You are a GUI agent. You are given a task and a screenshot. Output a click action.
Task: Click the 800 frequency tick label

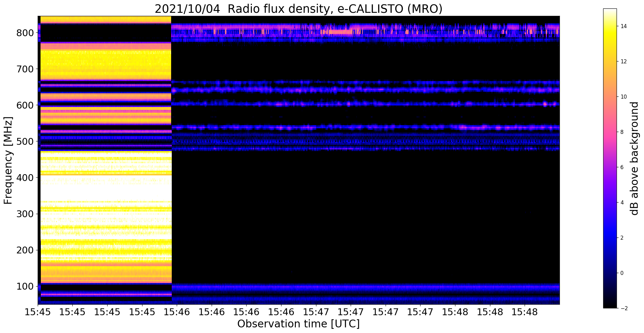pos(25,33)
